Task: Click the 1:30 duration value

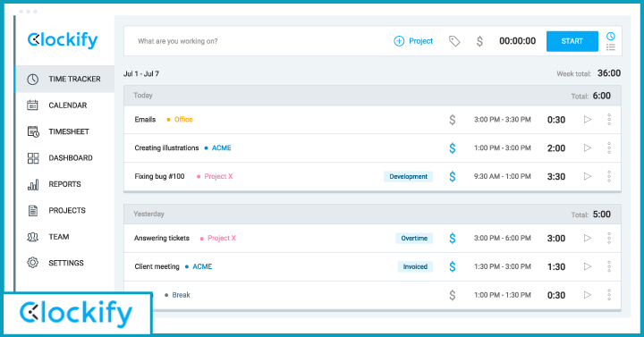Action: point(556,266)
